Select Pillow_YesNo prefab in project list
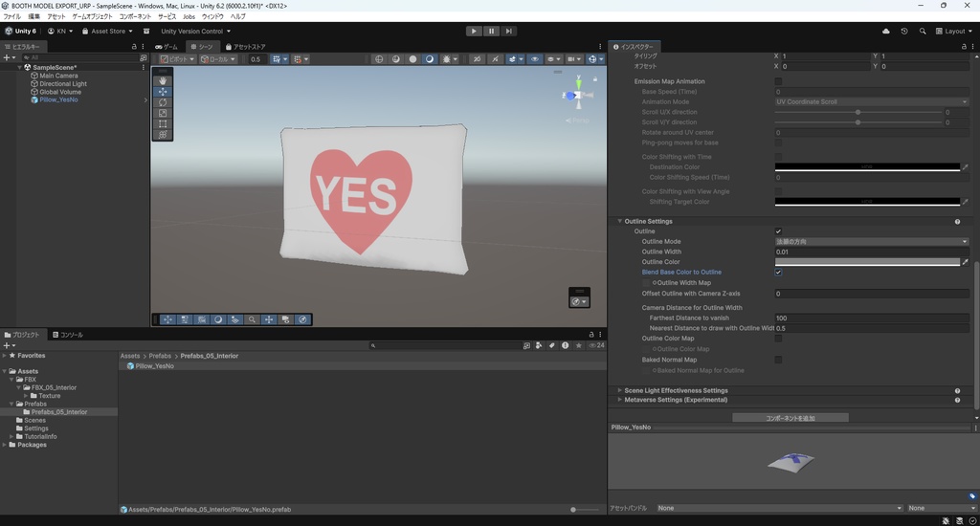The image size is (980, 526). coord(154,366)
